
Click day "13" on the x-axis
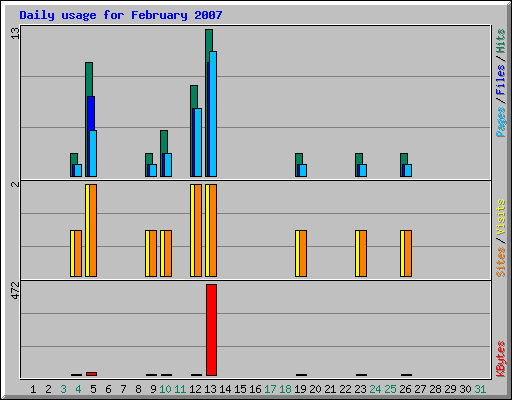[210, 389]
